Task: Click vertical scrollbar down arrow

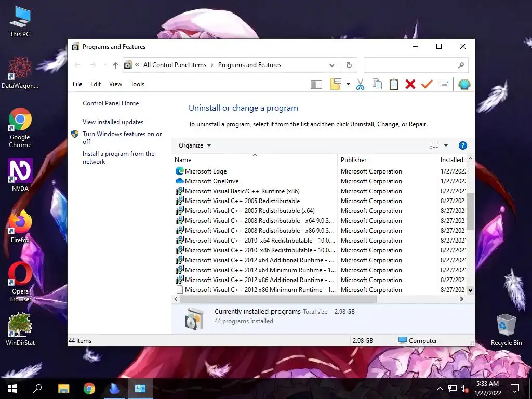Action: point(470,290)
